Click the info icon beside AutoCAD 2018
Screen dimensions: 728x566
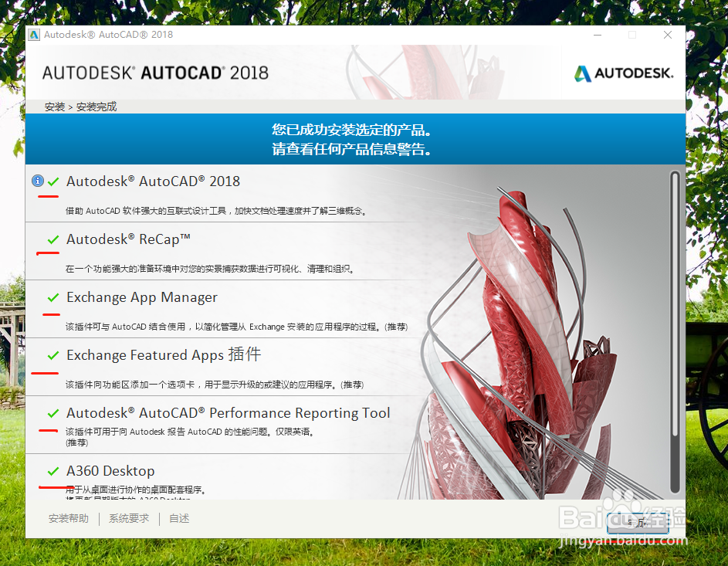click(x=38, y=181)
